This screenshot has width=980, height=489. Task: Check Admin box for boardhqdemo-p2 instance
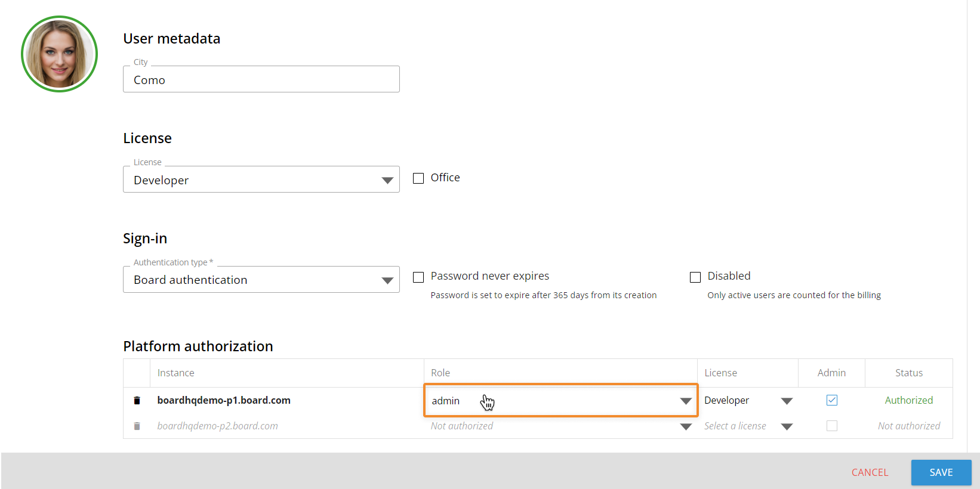831,426
